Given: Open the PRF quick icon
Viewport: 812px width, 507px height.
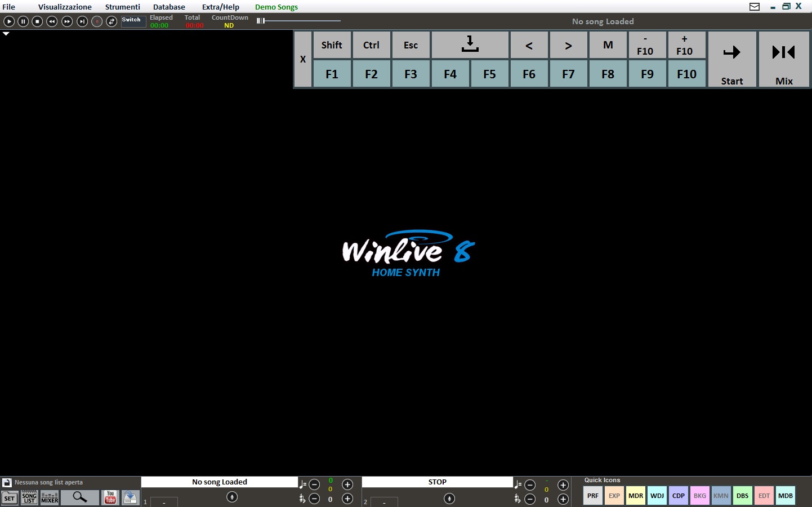Looking at the screenshot, I should (593, 496).
